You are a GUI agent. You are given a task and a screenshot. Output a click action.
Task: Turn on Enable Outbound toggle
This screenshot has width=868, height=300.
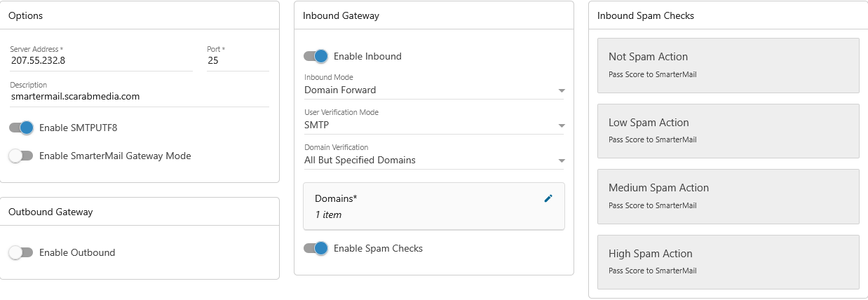coord(21,252)
